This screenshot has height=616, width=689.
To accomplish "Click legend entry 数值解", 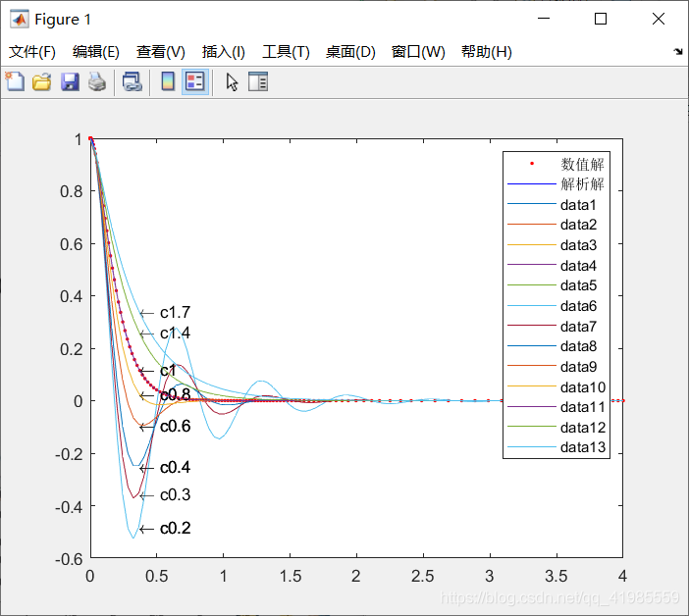I will [x=582, y=164].
